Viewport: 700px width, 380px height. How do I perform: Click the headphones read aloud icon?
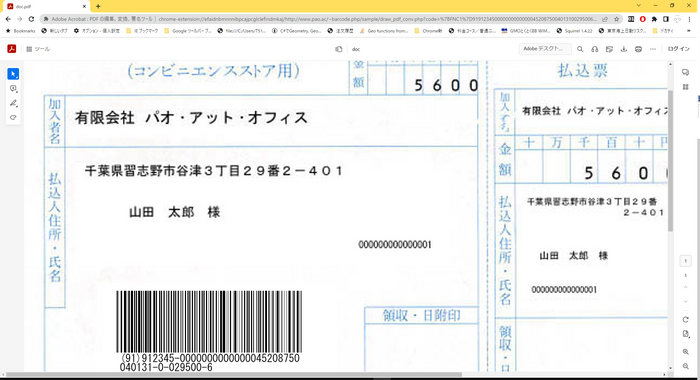595,49
